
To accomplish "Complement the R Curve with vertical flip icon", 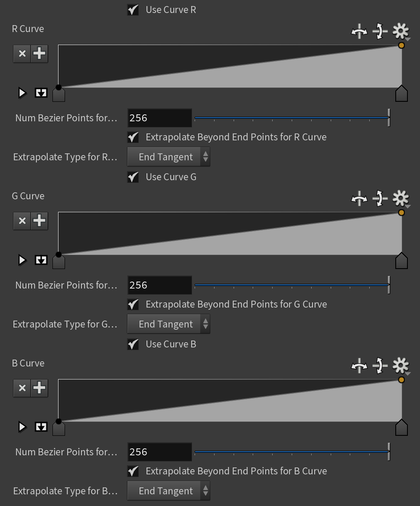I will [380, 31].
